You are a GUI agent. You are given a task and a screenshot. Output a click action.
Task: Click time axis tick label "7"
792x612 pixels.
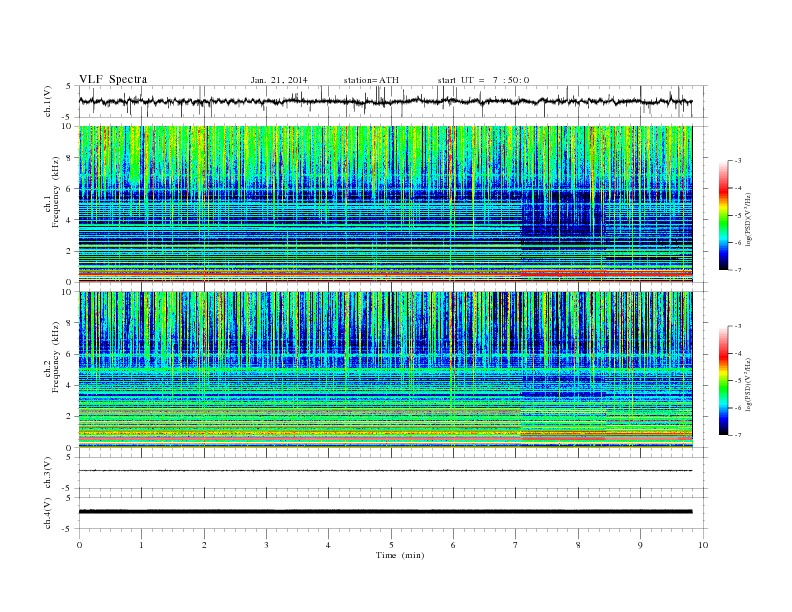[516, 545]
